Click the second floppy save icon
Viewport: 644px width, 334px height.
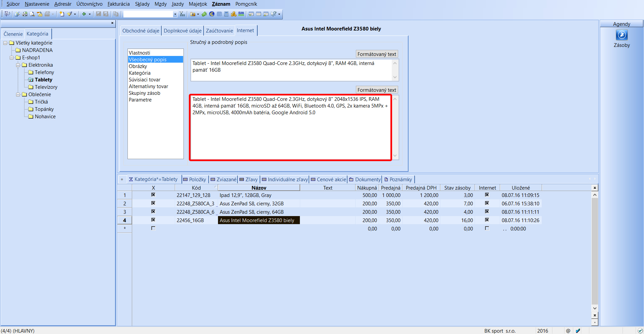point(106,14)
